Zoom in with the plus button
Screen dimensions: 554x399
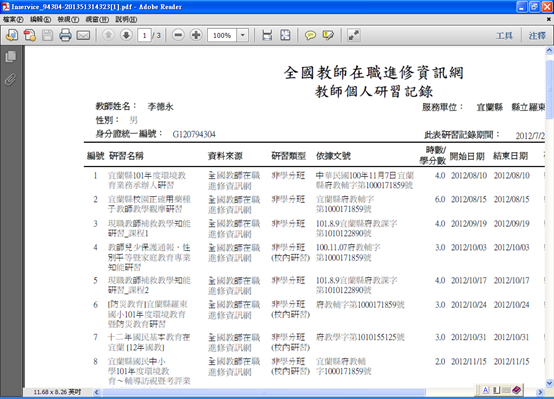tap(196, 35)
